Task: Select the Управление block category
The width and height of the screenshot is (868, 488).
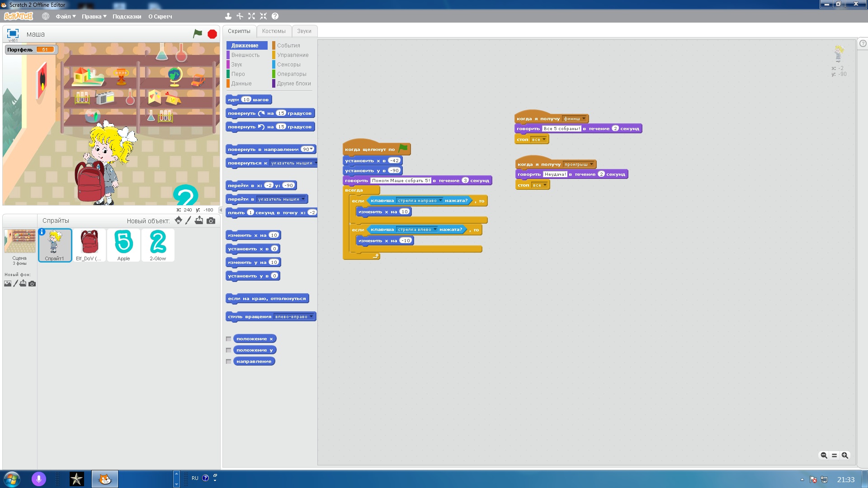Action: 292,55
